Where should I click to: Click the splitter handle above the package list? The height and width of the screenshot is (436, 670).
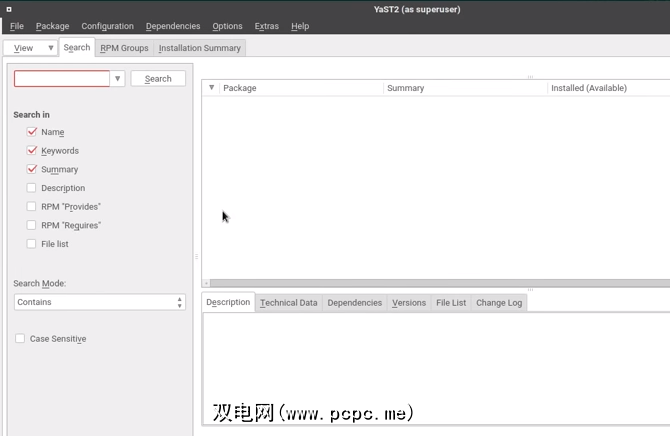[x=530, y=77]
